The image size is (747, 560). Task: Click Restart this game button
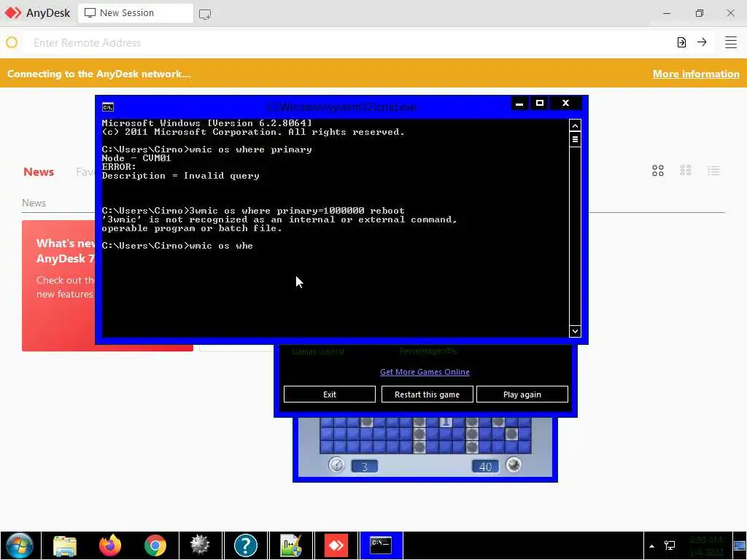click(427, 394)
